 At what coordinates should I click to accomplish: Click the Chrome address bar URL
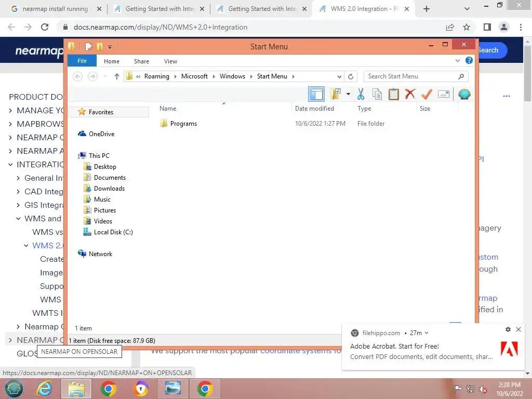pos(161,27)
